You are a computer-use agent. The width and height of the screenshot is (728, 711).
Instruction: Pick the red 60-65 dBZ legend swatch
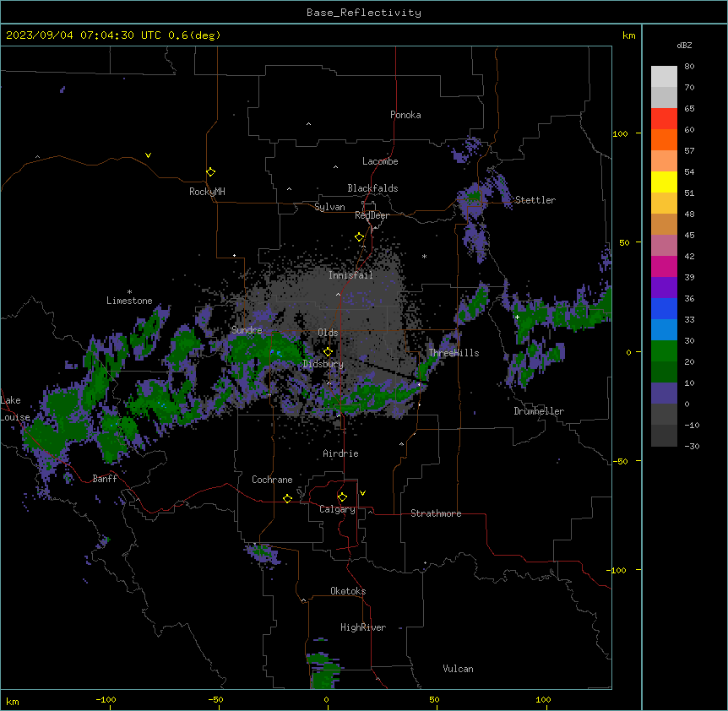[664, 119]
